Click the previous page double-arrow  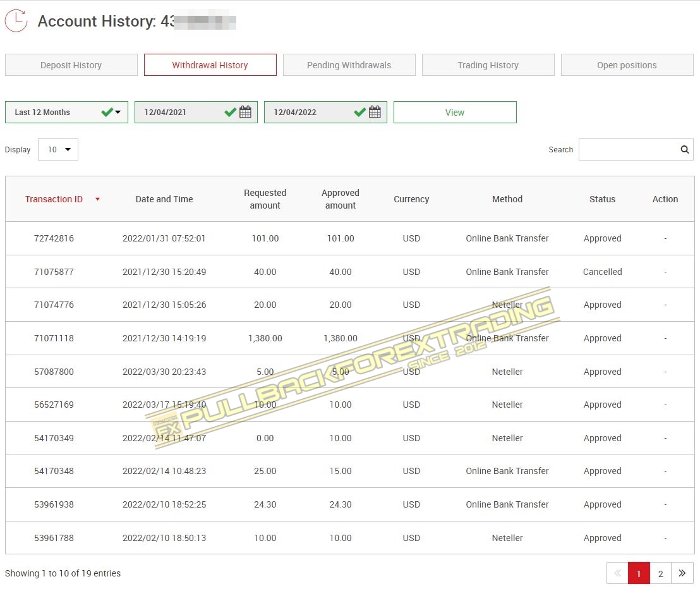click(x=617, y=573)
